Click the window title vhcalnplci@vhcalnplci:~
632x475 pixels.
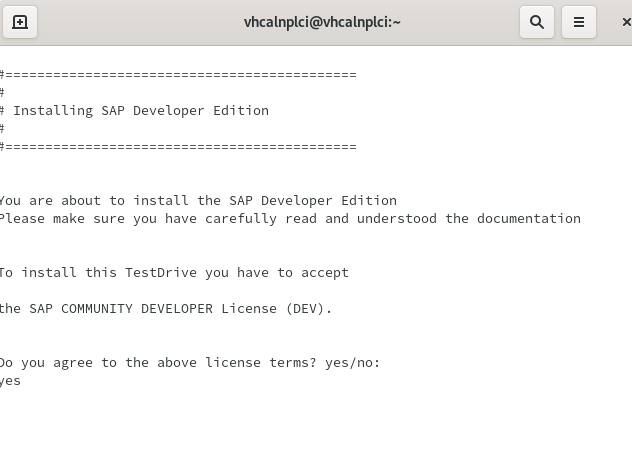(x=322, y=22)
